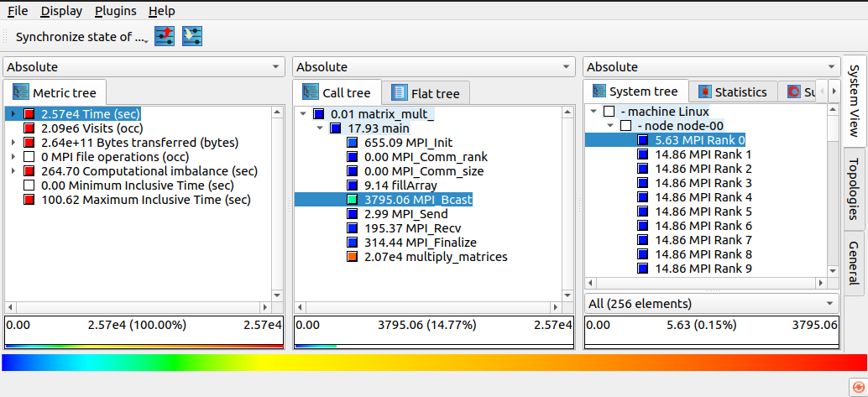Collapse the node node-00 entry
This screenshot has height=397, width=868.
pyautogui.click(x=610, y=126)
